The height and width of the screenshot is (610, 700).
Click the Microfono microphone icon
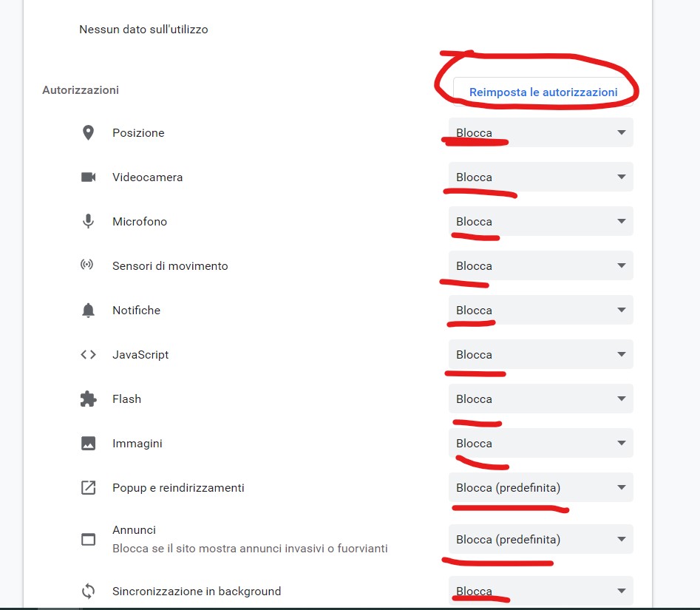click(x=88, y=221)
